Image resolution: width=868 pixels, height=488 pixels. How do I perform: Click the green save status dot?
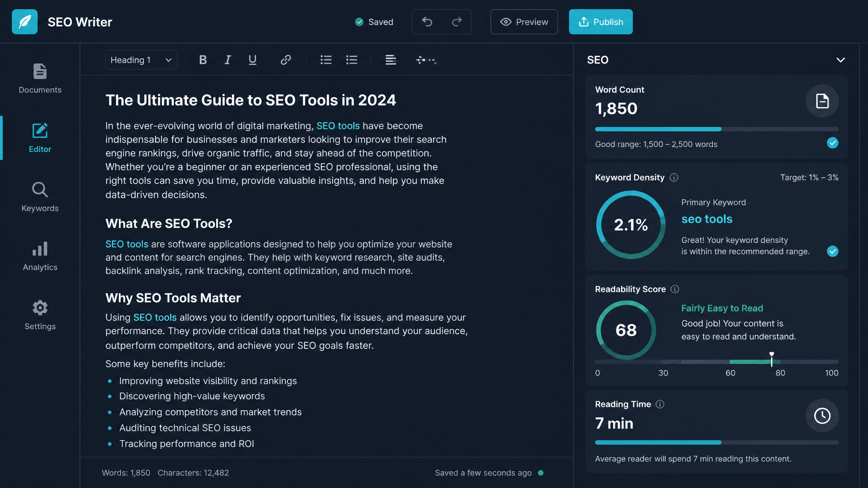click(541, 473)
